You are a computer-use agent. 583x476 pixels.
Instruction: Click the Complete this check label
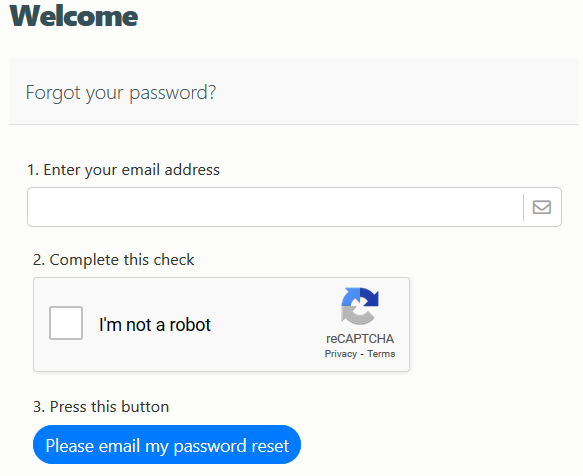[x=113, y=260]
